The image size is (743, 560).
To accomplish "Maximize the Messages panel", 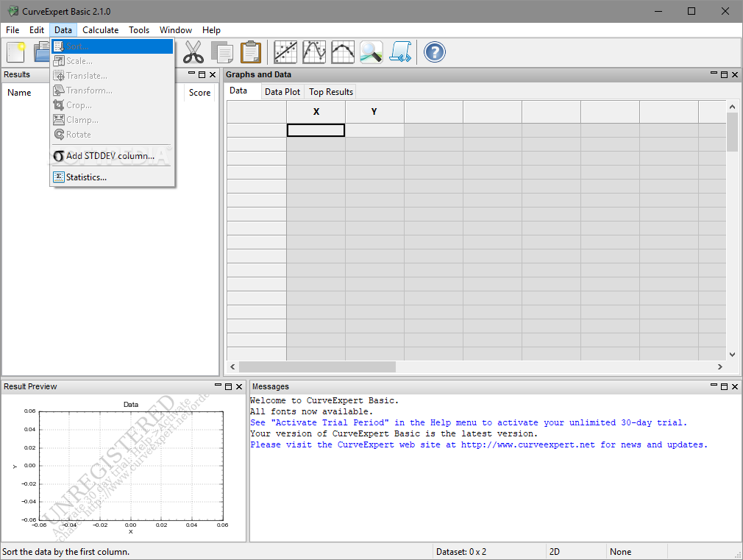I will [724, 386].
